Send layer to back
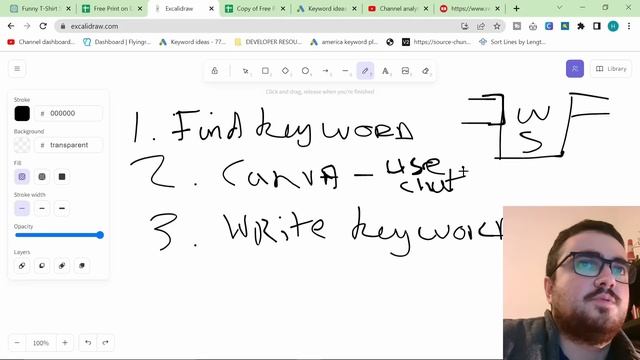Screen dimensions: 640x360 (x=22, y=266)
